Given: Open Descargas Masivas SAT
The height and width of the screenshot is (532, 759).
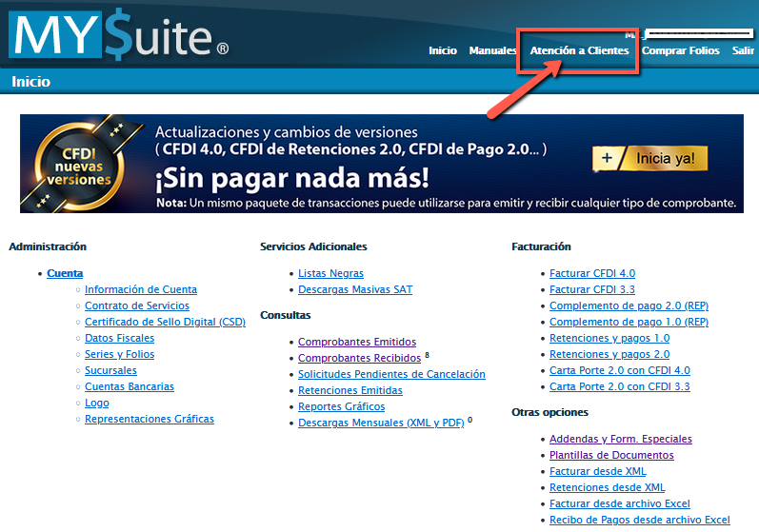Looking at the screenshot, I should tap(355, 289).
